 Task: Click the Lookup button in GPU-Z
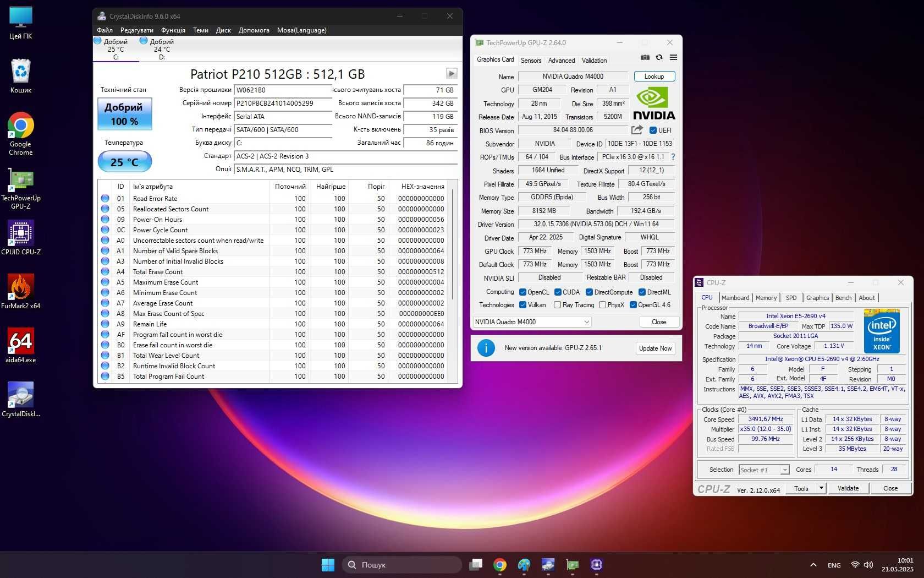coord(654,77)
